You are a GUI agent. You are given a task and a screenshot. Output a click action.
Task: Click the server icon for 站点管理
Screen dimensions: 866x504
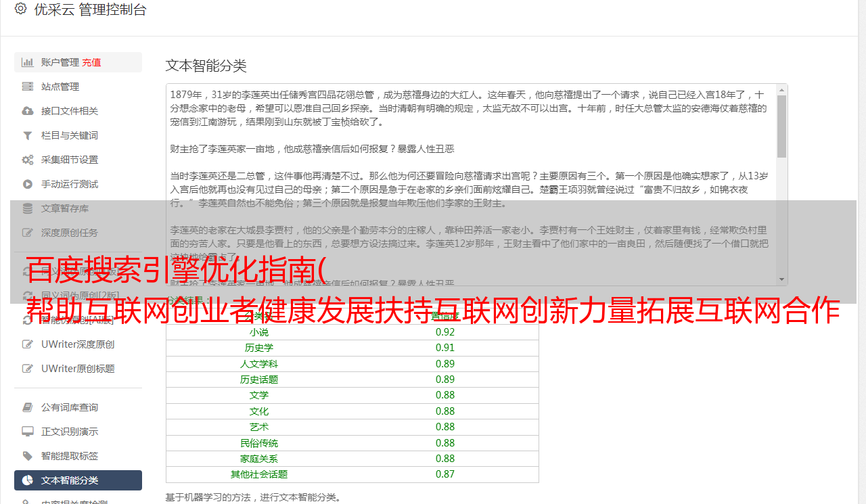pos(28,87)
